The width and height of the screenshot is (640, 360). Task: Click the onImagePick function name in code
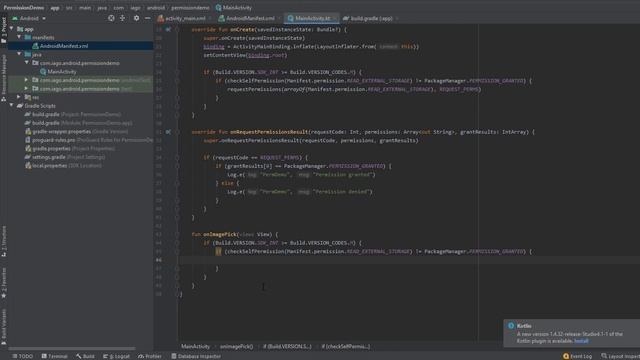[220, 234]
